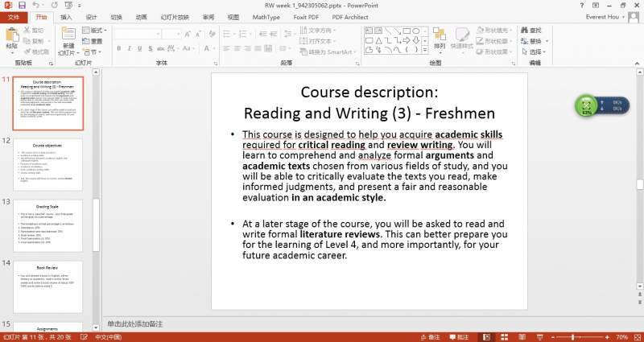644x342 pixels.
Task: Open Shape Fill (形状填充) dropdown
Action: coord(494,30)
